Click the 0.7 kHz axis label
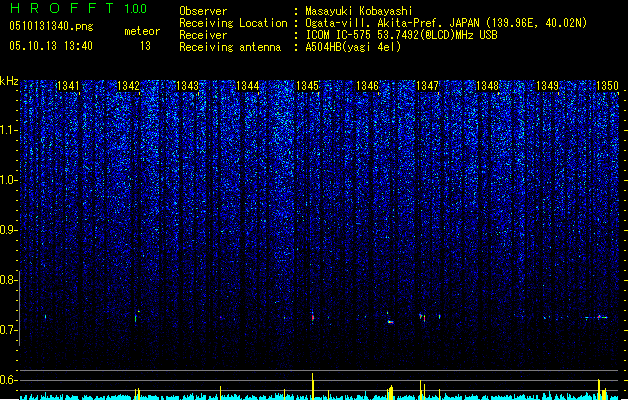The height and width of the screenshot is (400, 629). pos(8,330)
